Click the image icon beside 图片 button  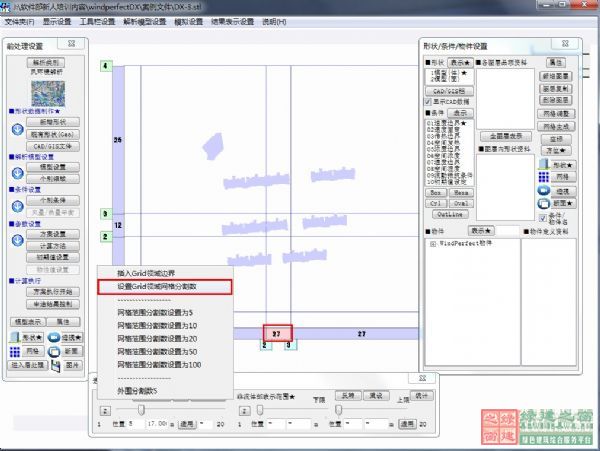[55, 365]
